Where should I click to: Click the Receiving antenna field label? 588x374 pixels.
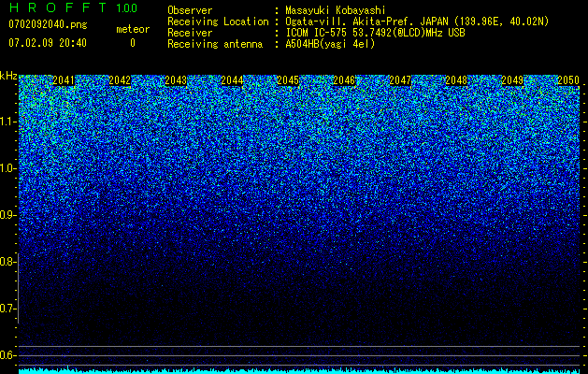click(x=215, y=44)
